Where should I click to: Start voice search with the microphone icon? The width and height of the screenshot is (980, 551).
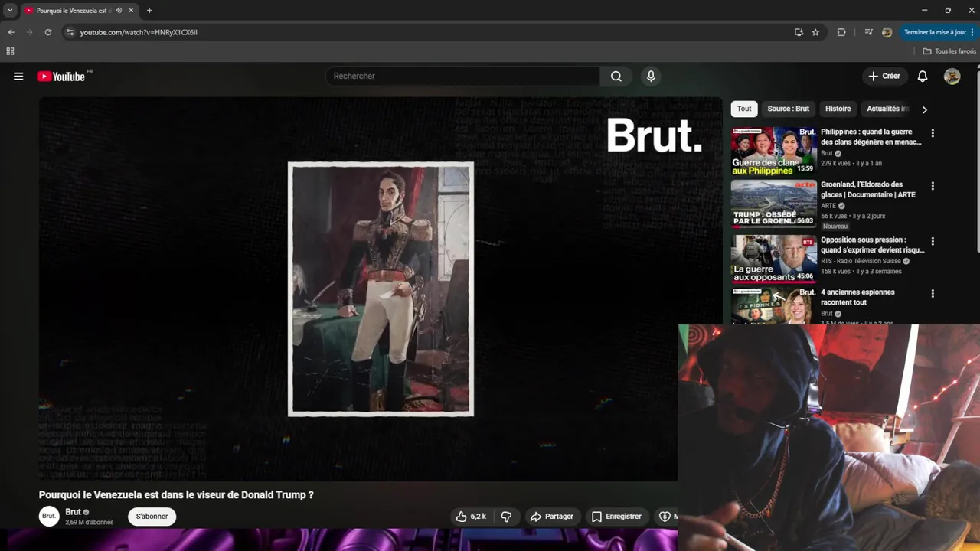(651, 77)
